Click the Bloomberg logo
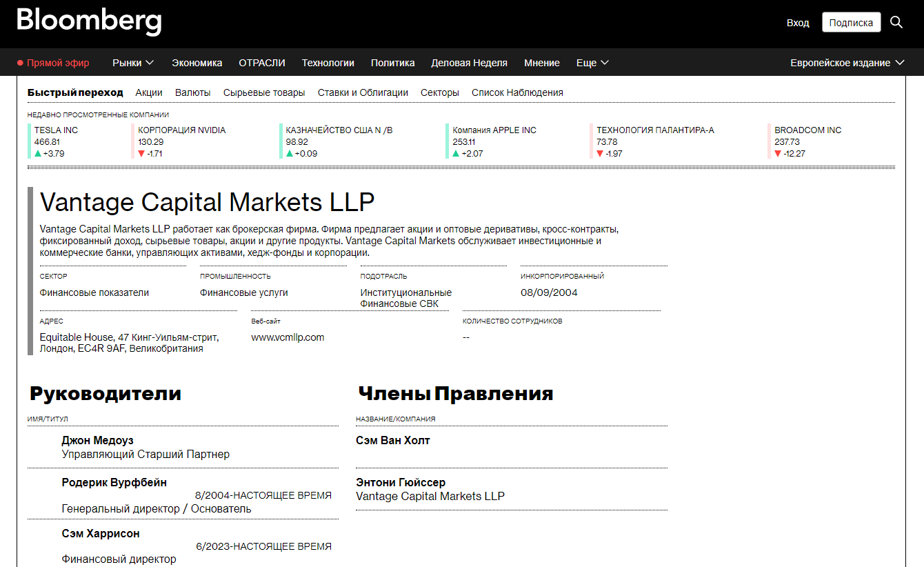 click(x=89, y=21)
